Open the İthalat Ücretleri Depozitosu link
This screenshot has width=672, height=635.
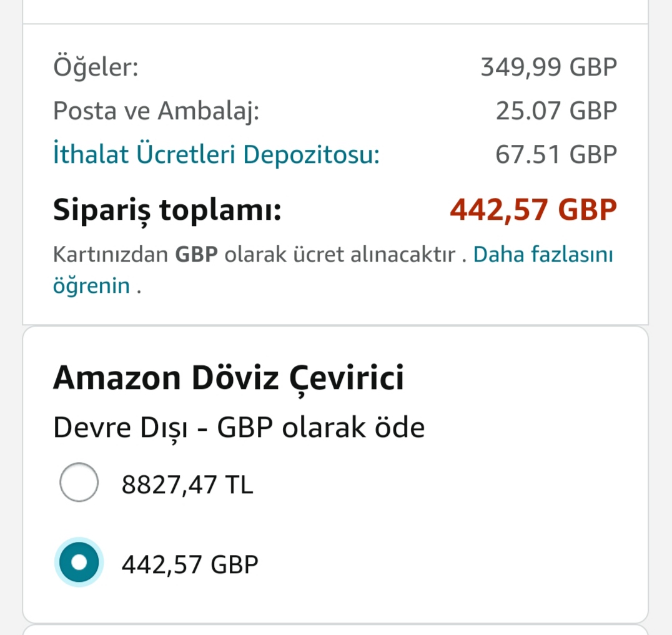pos(216,154)
